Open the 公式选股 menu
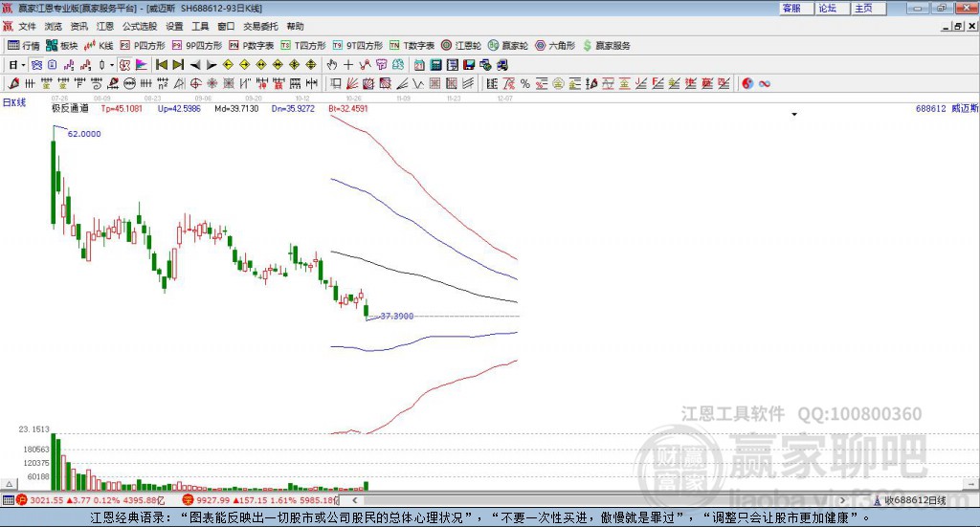 tap(140, 26)
